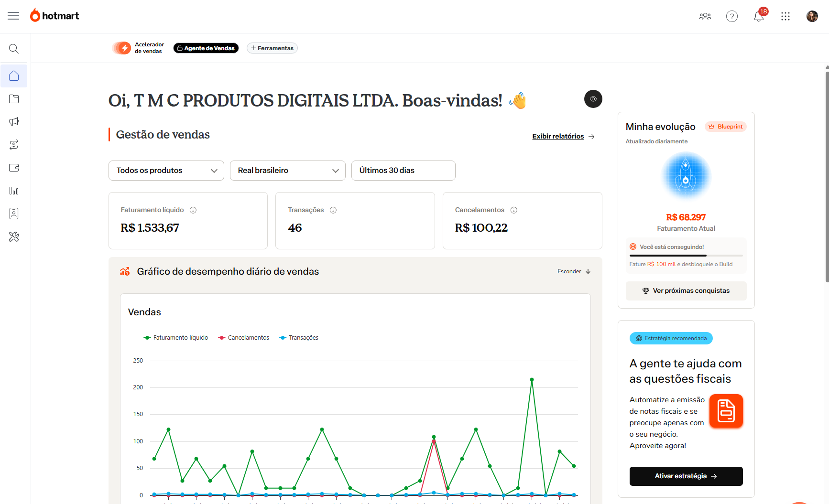Open the megaphone marketing sidebar icon
The image size is (829, 504).
tap(14, 122)
